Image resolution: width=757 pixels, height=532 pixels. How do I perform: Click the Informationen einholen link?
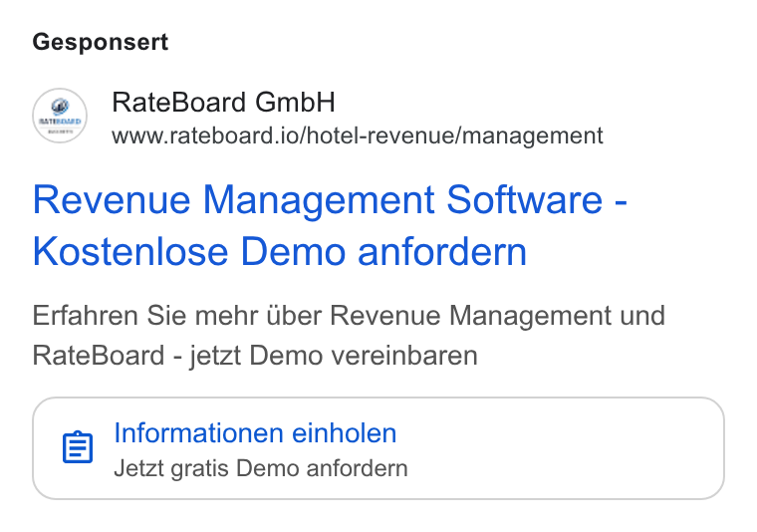point(255,432)
